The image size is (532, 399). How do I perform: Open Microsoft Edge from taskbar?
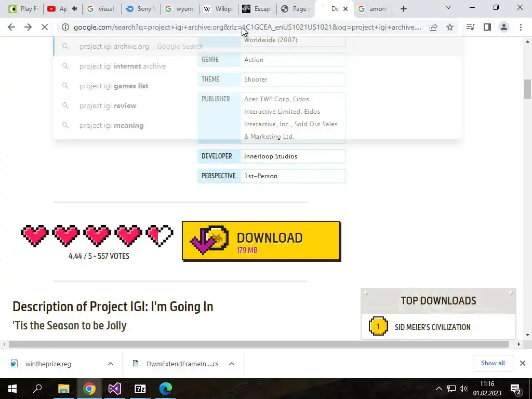166,389
